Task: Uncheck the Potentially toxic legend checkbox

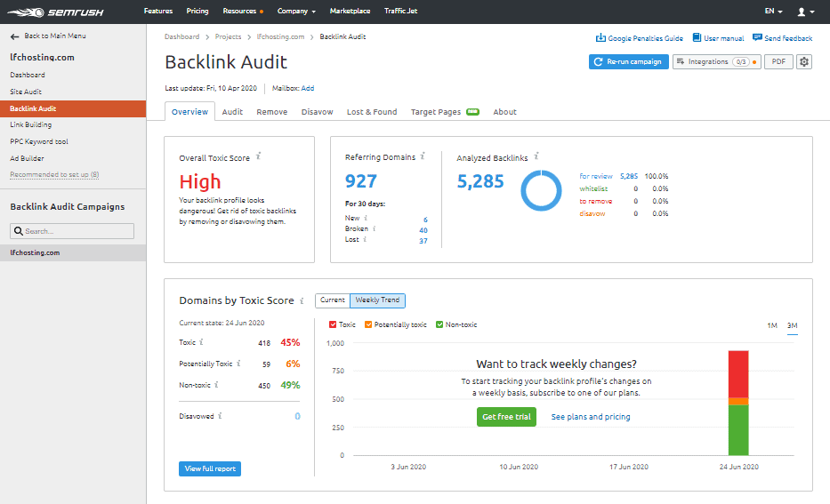Action: point(368,324)
